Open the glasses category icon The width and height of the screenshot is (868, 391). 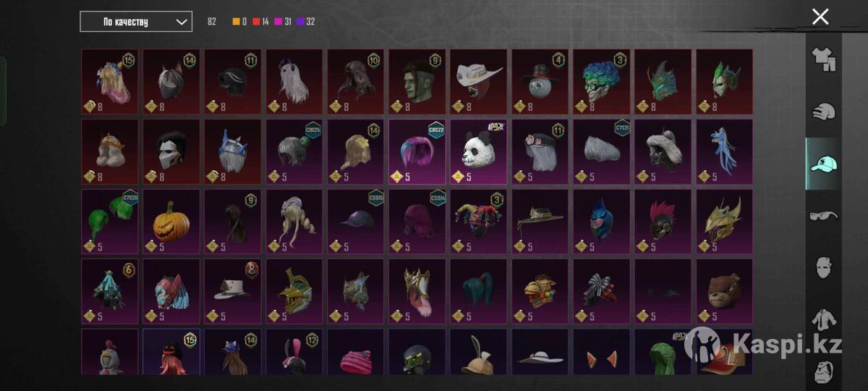click(823, 216)
